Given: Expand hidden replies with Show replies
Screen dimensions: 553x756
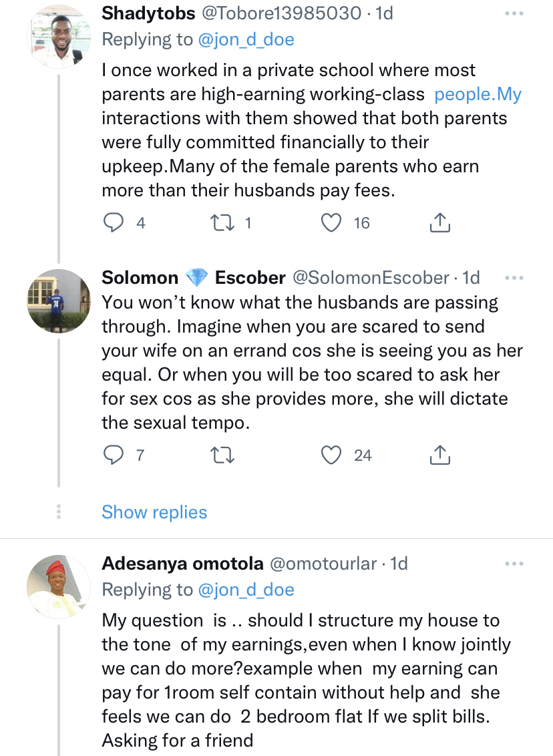Looking at the screenshot, I should tap(154, 512).
